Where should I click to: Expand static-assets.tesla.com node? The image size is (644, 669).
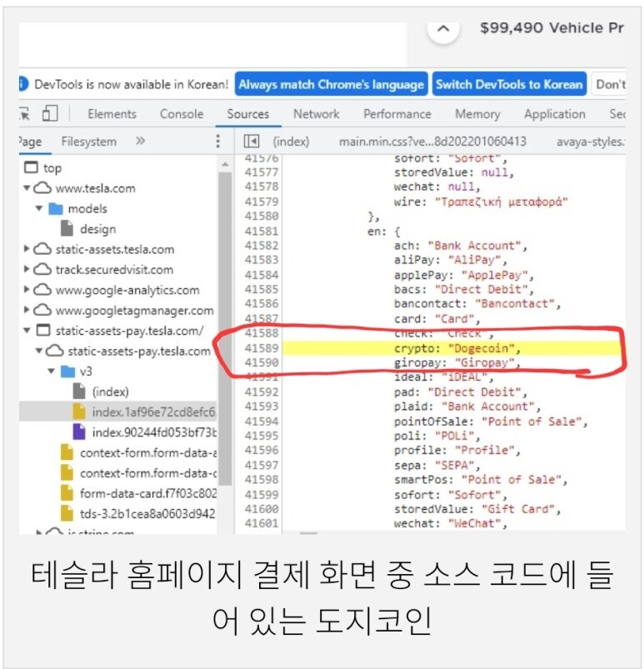[x=27, y=249]
